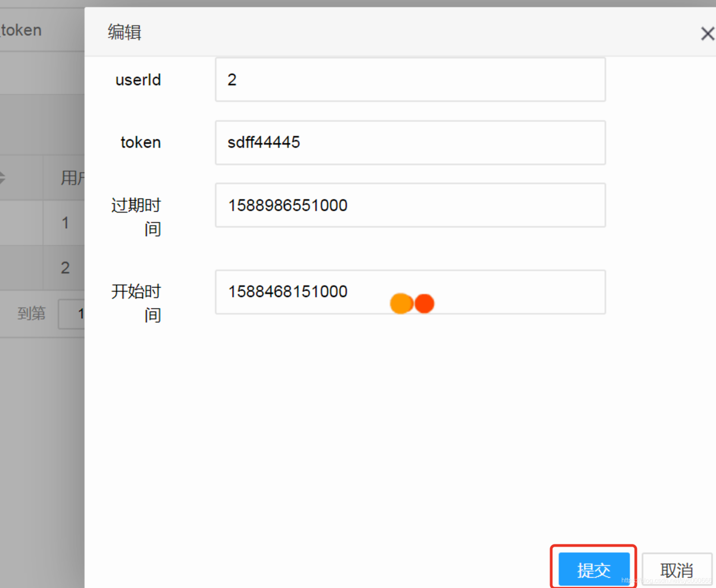Image resolution: width=716 pixels, height=588 pixels.
Task: Click the page number box next to 到第
Action: (x=73, y=313)
